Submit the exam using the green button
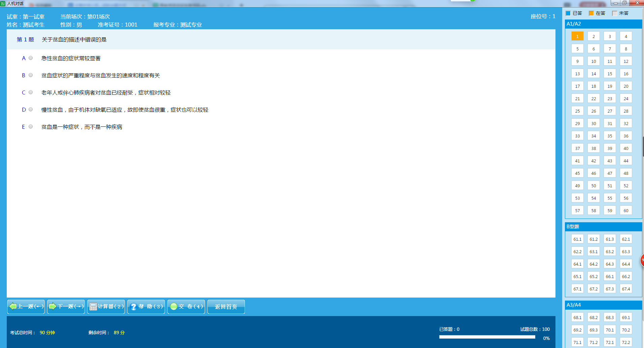Viewport: 644px width, 348px height. tap(186, 307)
